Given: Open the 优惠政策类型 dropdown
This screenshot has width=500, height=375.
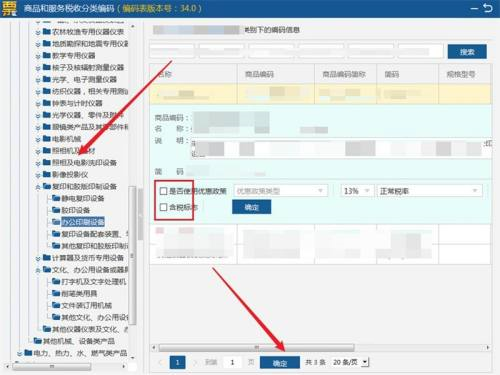Looking at the screenshot, I should pyautogui.click(x=281, y=191).
